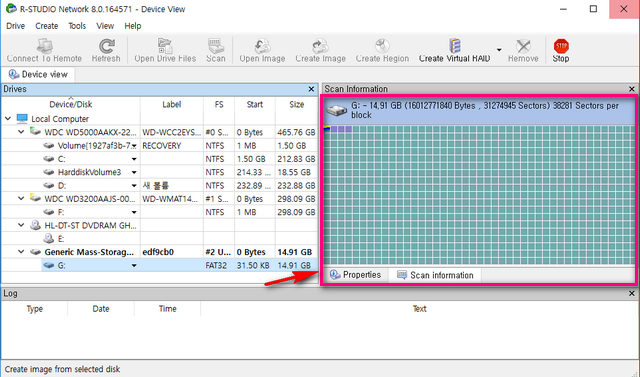Open dropdown arrow on RECOVERY Volume row

(134, 146)
